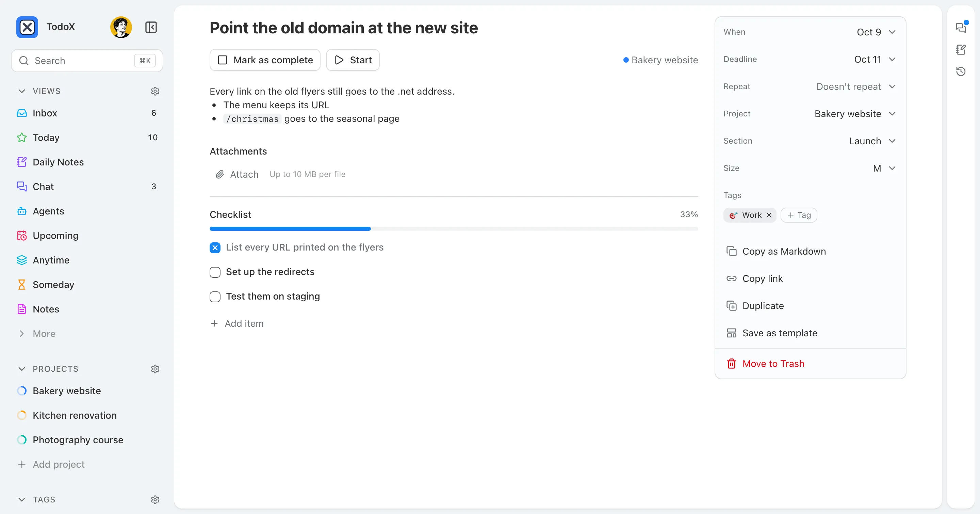This screenshot has height=514, width=980.
Task: Collapse the sidebar panel icon
Action: (151, 27)
